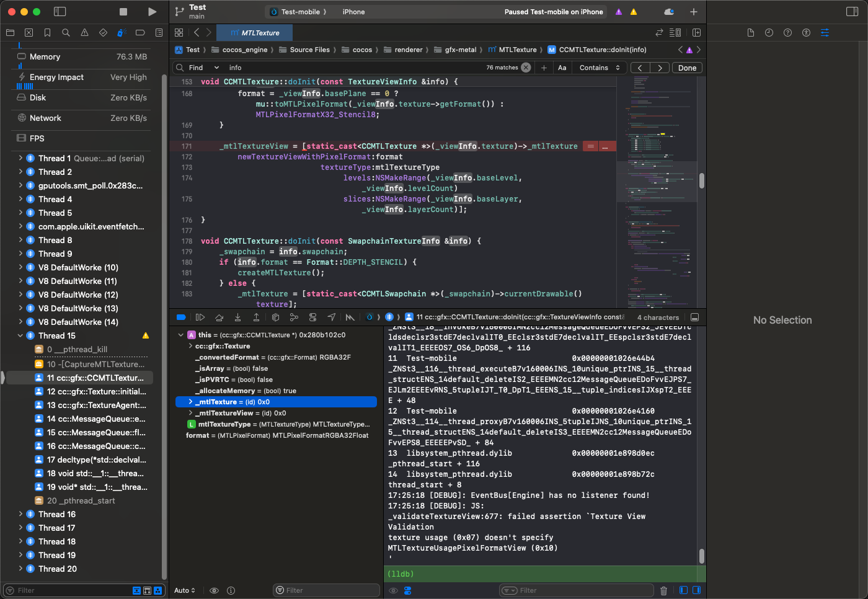The width and height of the screenshot is (868, 599).
Task: Open CCMTLTexture::doInit(info) jump bar item
Action: coord(597,50)
